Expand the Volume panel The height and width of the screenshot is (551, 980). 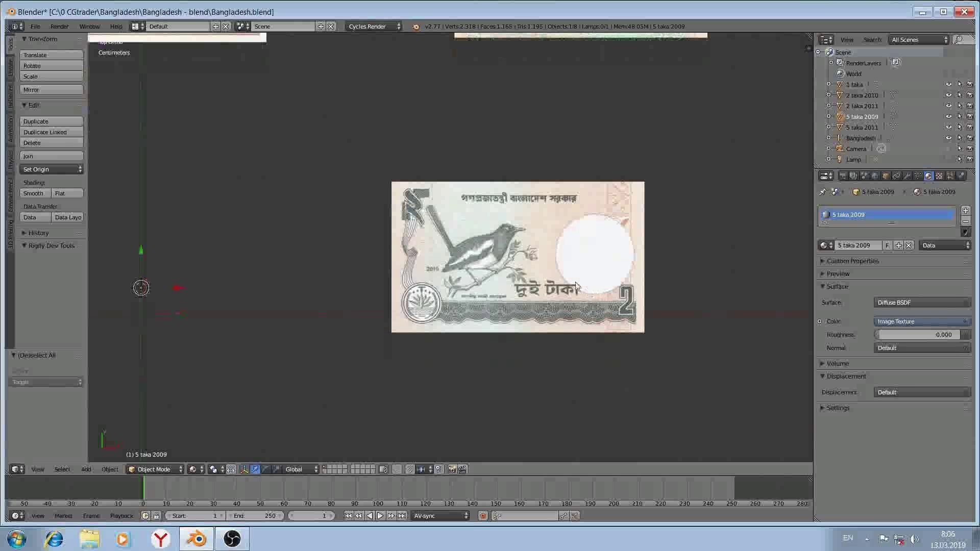pos(837,364)
